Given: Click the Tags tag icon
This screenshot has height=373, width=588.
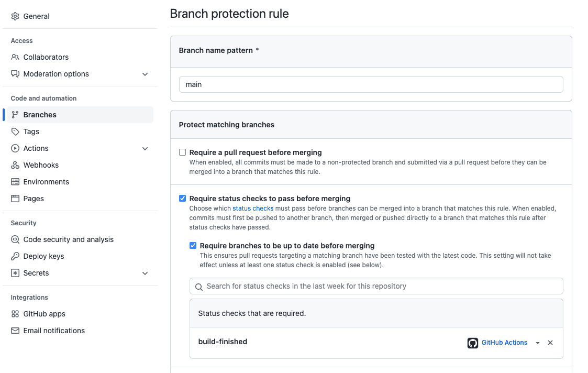Looking at the screenshot, I should (x=15, y=131).
